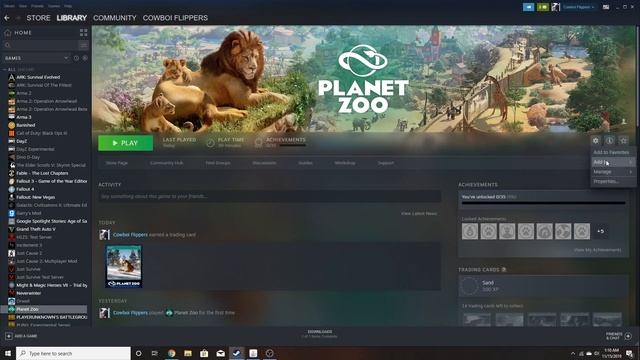Click the Planet Zoo icon in yesterday's activity
The image size is (640, 360).
point(169,313)
